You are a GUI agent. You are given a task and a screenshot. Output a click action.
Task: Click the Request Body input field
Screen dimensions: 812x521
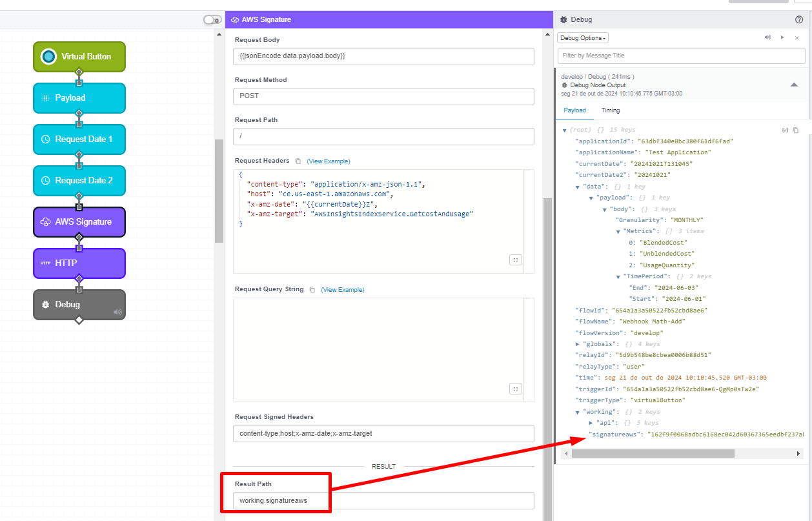(383, 57)
